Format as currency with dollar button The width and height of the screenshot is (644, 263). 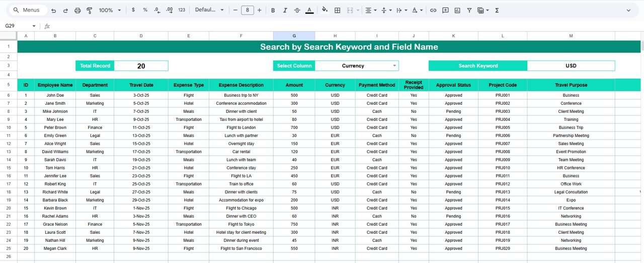click(x=133, y=10)
